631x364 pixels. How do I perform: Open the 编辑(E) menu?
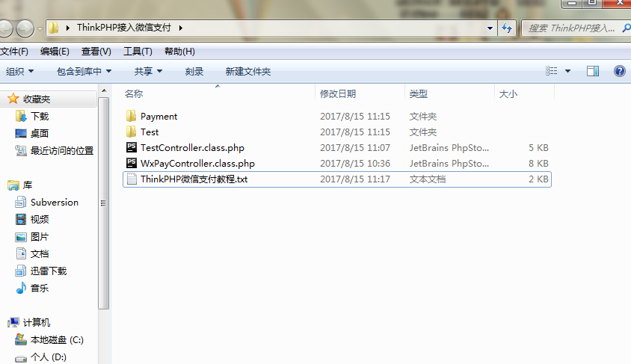55,52
